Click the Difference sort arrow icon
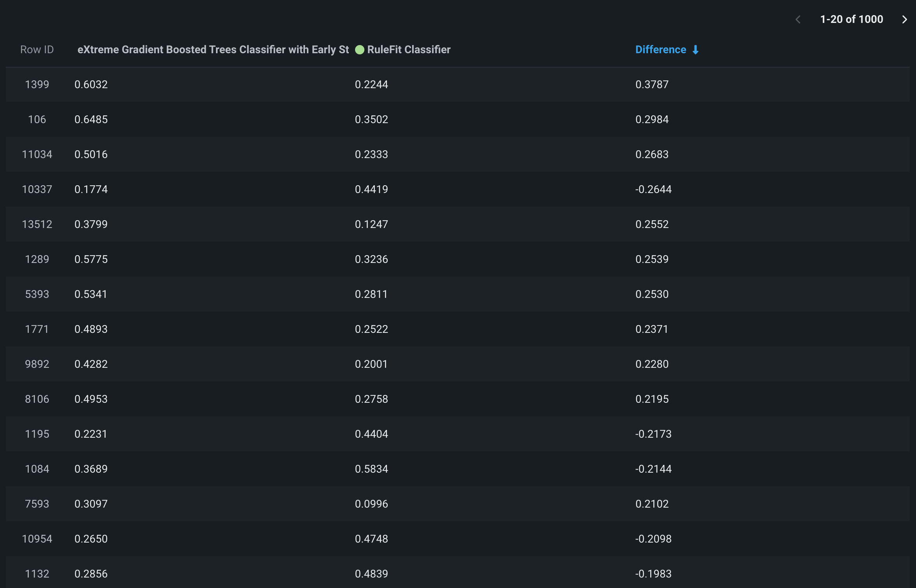 coord(695,50)
